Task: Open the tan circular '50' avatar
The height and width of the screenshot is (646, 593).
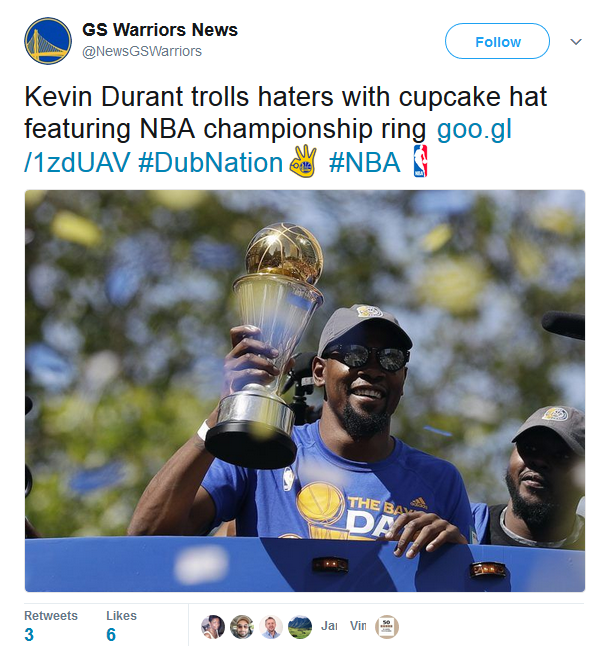Action: [x=387, y=627]
